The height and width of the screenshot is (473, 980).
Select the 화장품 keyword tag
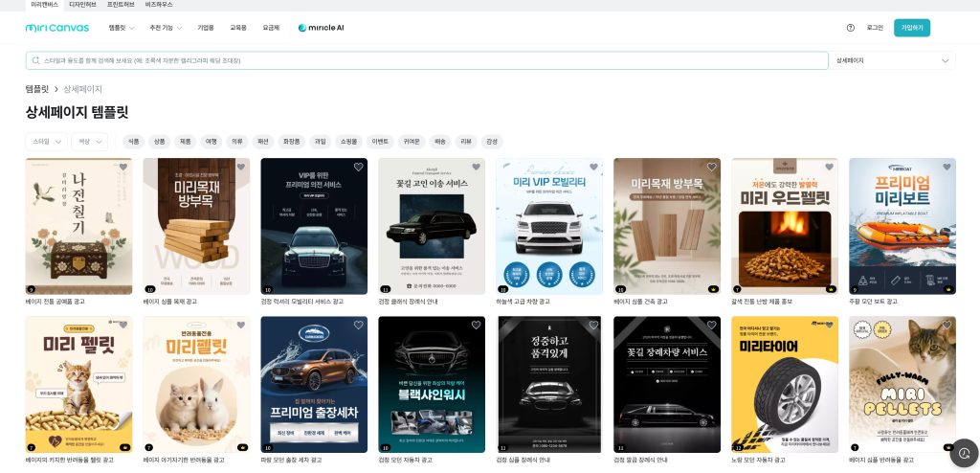pos(290,141)
